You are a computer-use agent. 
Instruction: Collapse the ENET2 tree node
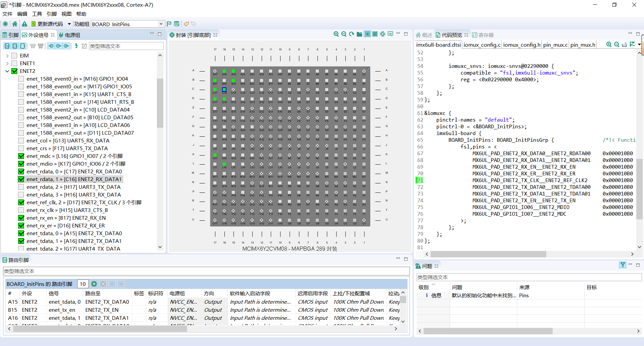coord(7,71)
